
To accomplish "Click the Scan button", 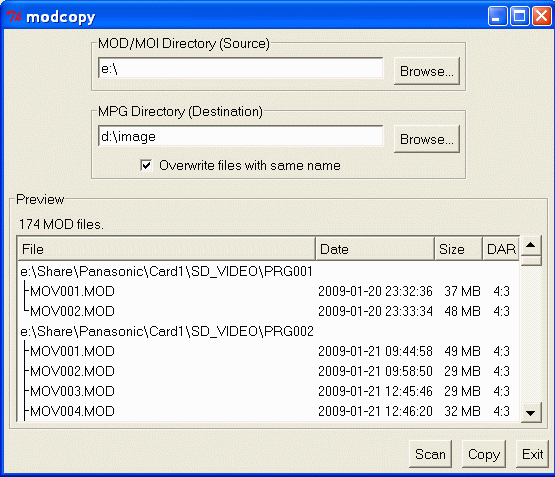I will point(430,454).
